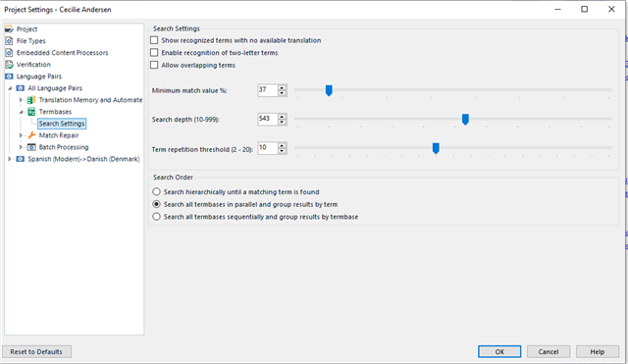This screenshot has width=628, height=364.
Task: Click the File Types icon
Action: (9, 41)
